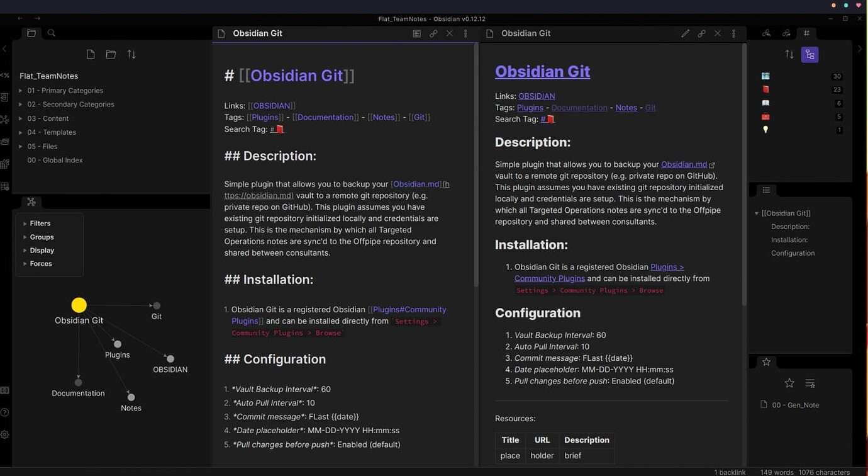Viewport: 868px width, 476px height.
Task: Switch to the tags tab in right sidebar
Action: (806, 33)
